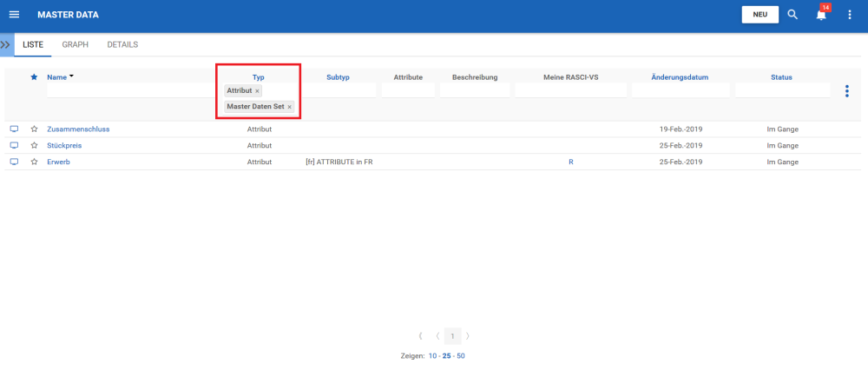
Task: Click monitor icon for Stückpreis row
Action: coord(15,146)
